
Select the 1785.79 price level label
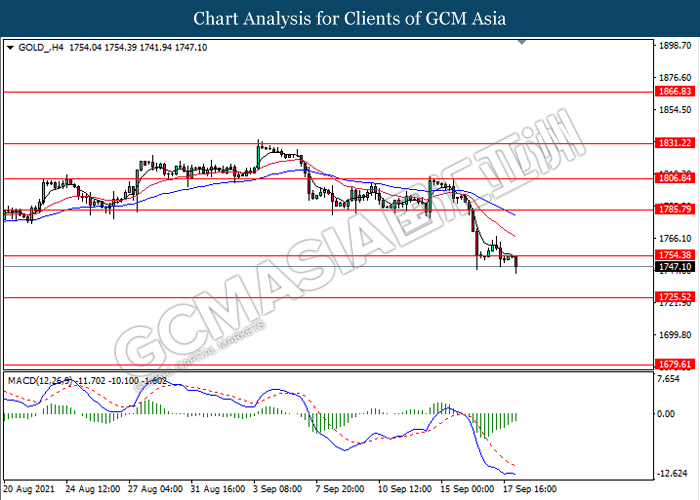(675, 209)
